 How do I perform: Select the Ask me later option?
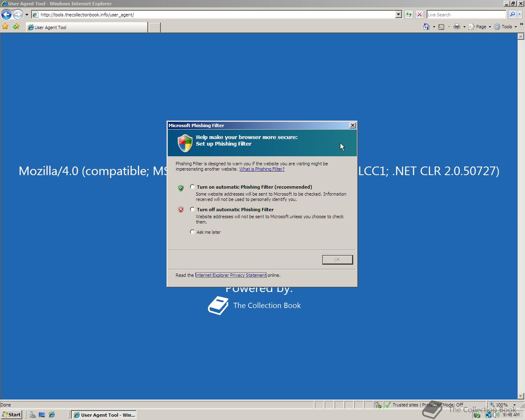click(x=192, y=232)
